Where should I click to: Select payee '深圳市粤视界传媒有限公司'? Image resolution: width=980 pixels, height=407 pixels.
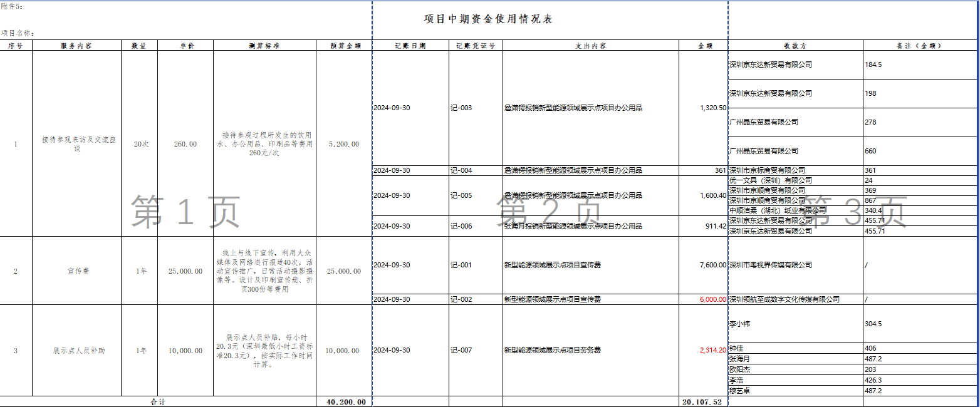point(796,265)
